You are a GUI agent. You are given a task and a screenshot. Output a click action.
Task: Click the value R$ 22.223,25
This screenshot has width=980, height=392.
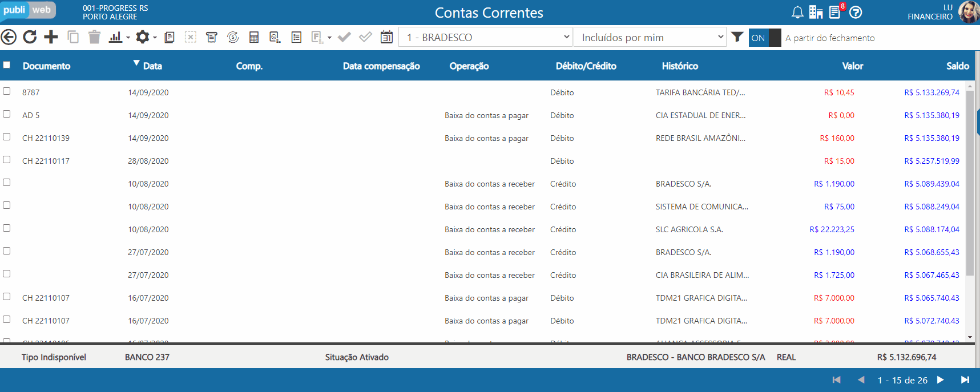[832, 229]
